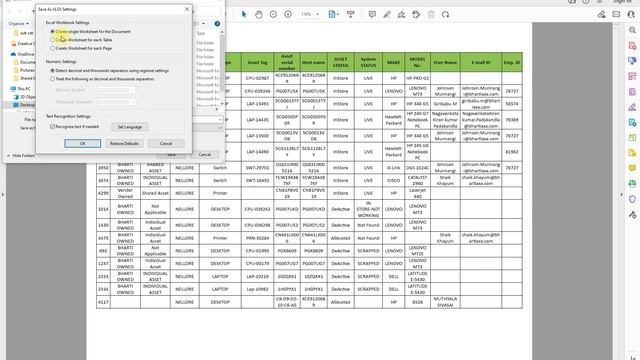
Task: Click the Sign In link at top right
Action: [x=622, y=2]
